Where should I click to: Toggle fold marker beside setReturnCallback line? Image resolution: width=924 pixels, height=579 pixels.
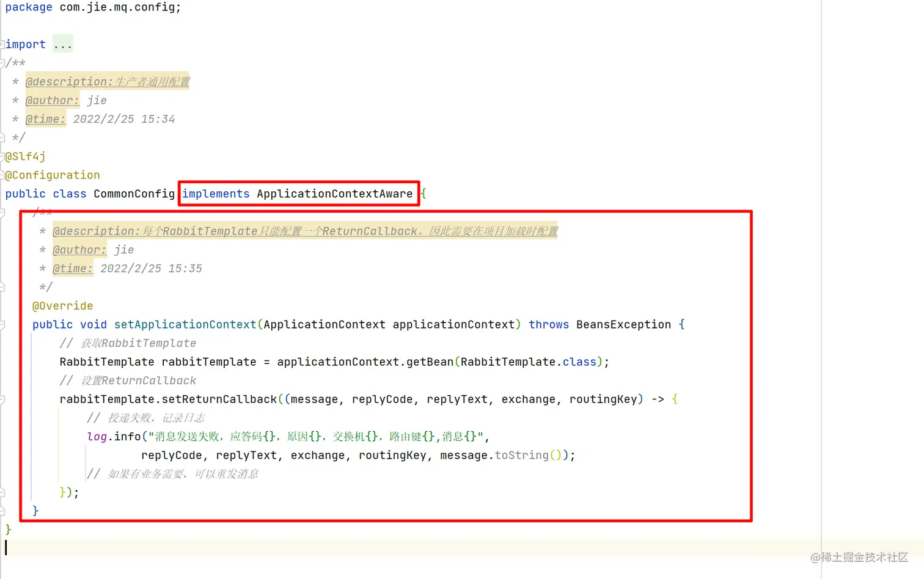coord(2,399)
